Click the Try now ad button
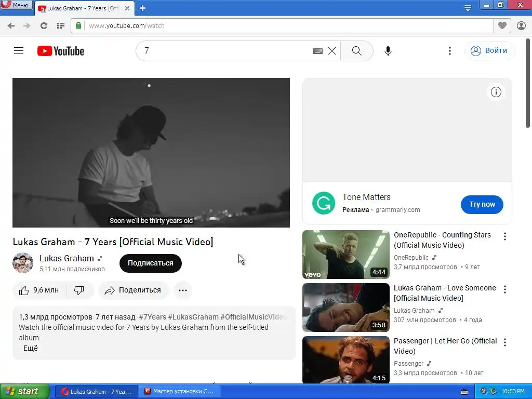532x399 pixels. click(482, 204)
